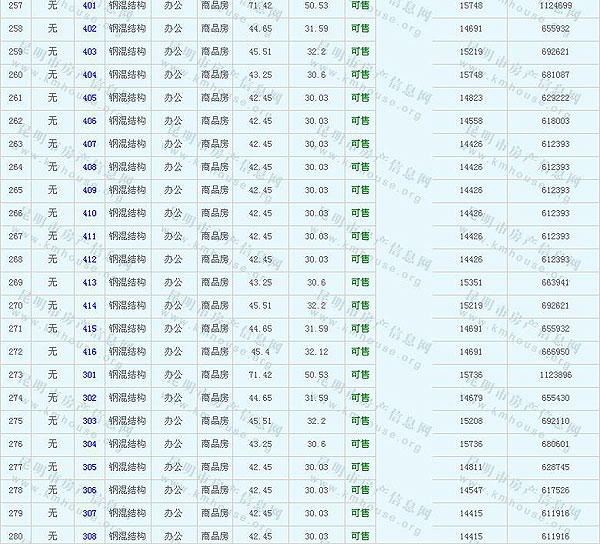This screenshot has width=600, height=544.
Task: Open room 305 link
Action: [90, 467]
